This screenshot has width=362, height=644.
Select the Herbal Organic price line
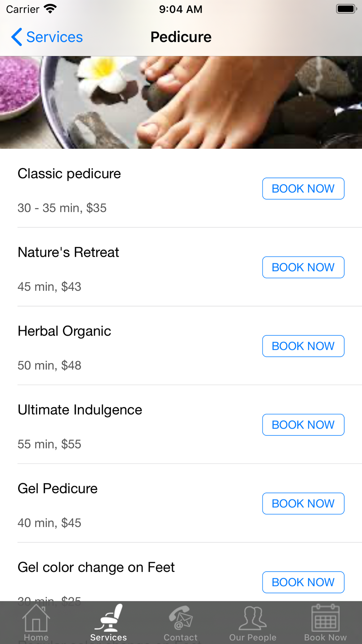[49, 365]
